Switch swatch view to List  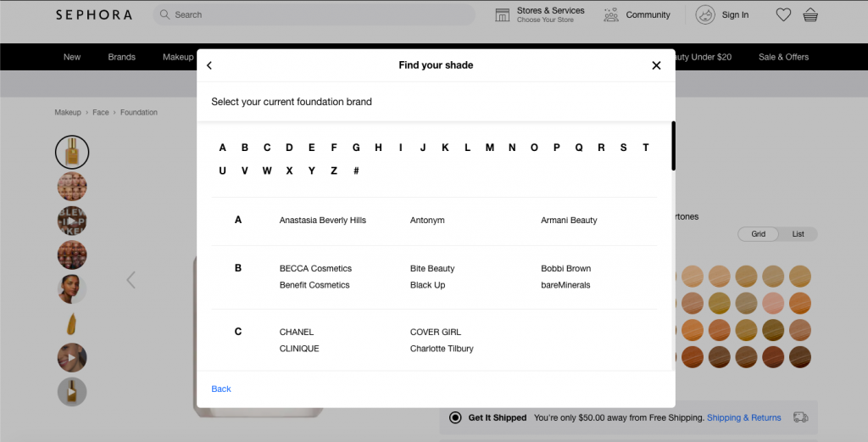[798, 234]
